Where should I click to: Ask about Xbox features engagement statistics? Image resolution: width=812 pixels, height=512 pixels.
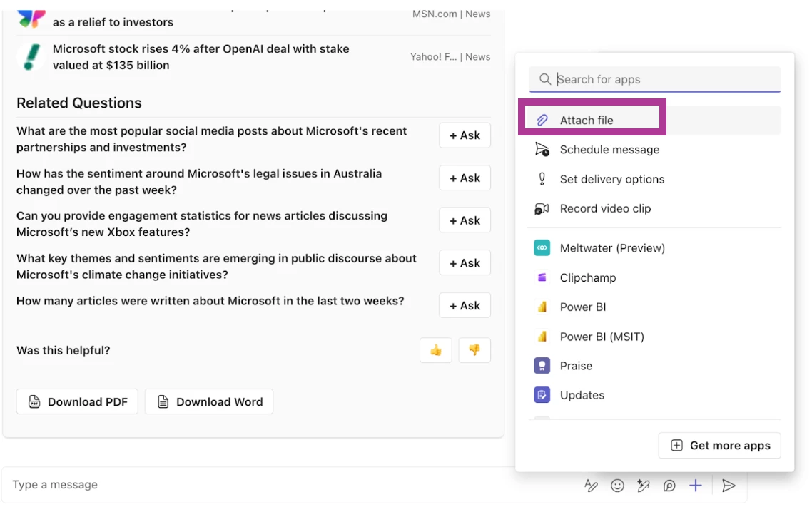coord(465,220)
